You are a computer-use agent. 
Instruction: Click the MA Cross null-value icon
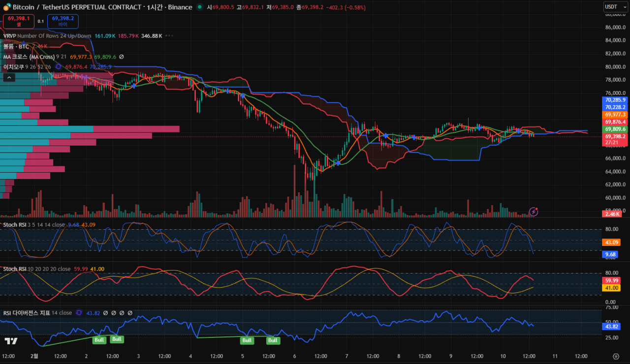pos(122,57)
